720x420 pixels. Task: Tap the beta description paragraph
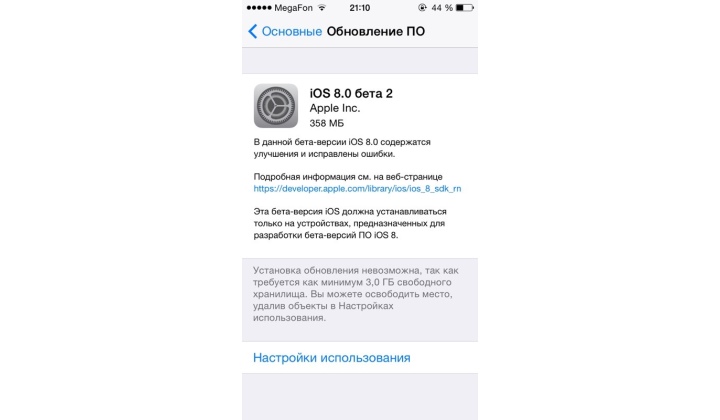[x=342, y=148]
